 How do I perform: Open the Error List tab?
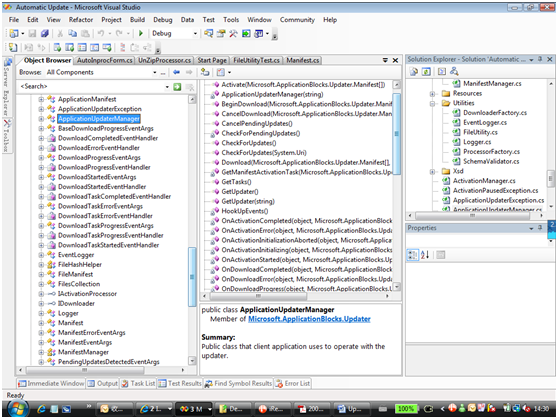(293, 383)
